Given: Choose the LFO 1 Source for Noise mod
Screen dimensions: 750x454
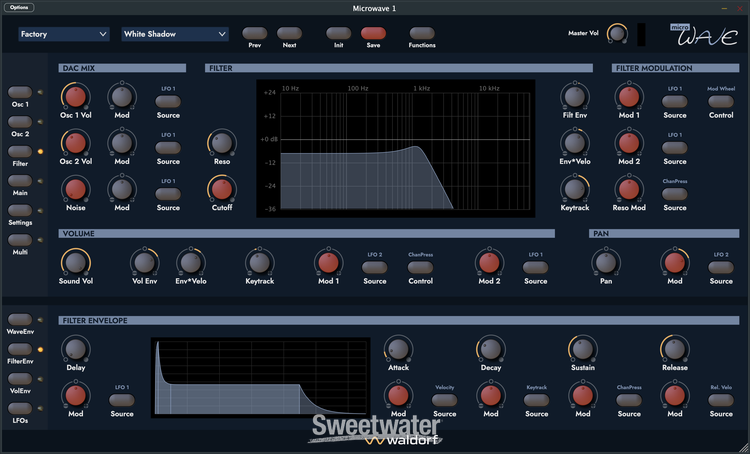Looking at the screenshot, I should [168, 194].
